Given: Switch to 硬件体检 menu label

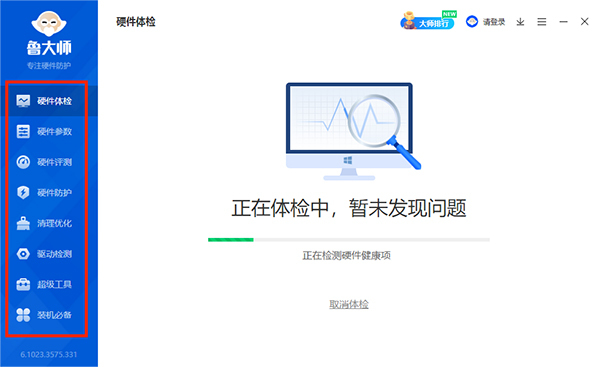Looking at the screenshot, I should pos(54,101).
